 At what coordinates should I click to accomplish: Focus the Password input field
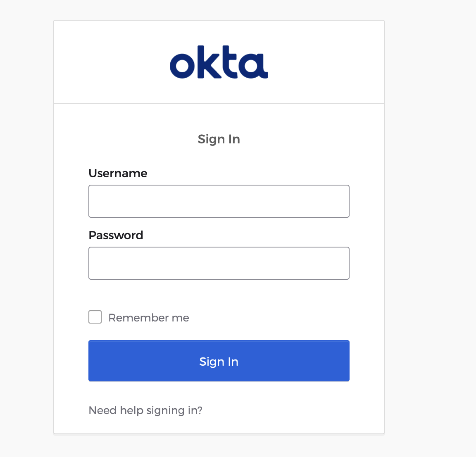[219, 263]
